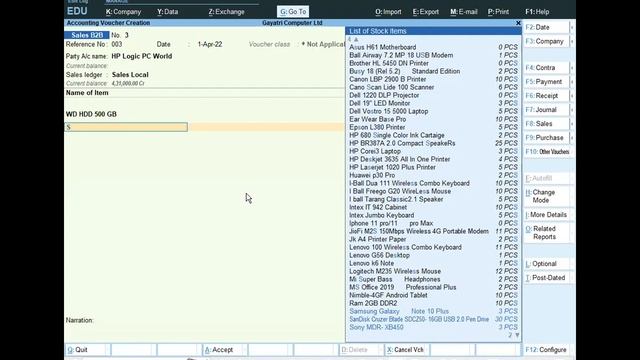640x360 pixels.
Task: Select Asus H61 Motherboard stock item
Action: (433, 47)
